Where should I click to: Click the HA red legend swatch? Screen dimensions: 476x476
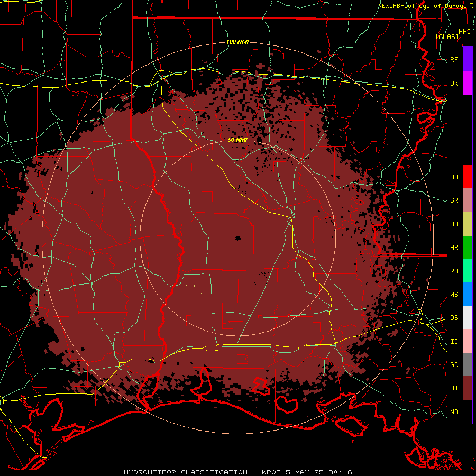coord(467,177)
